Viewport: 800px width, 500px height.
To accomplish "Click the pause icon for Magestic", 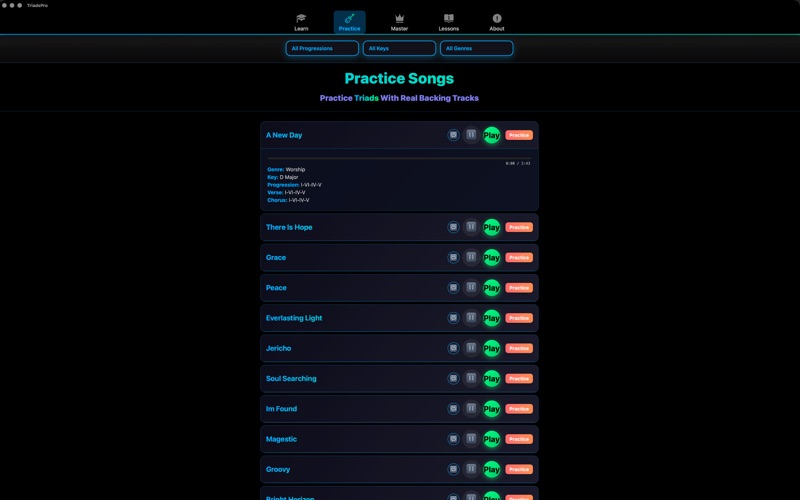I will (x=471, y=439).
